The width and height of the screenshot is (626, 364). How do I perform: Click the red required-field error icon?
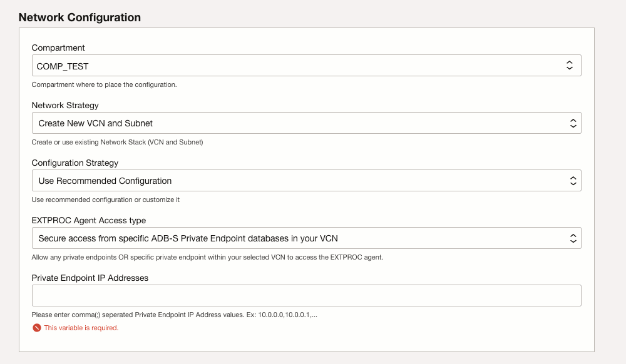tap(36, 327)
